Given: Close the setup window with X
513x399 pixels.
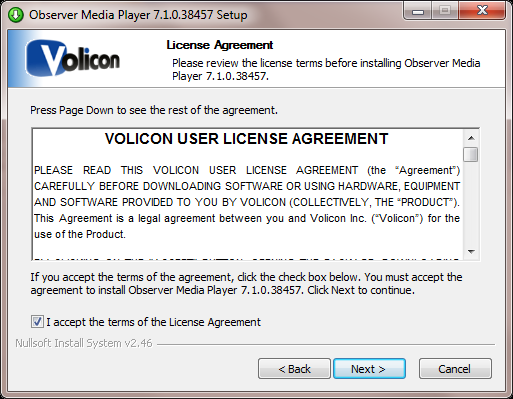Looking at the screenshot, I should (482, 11).
